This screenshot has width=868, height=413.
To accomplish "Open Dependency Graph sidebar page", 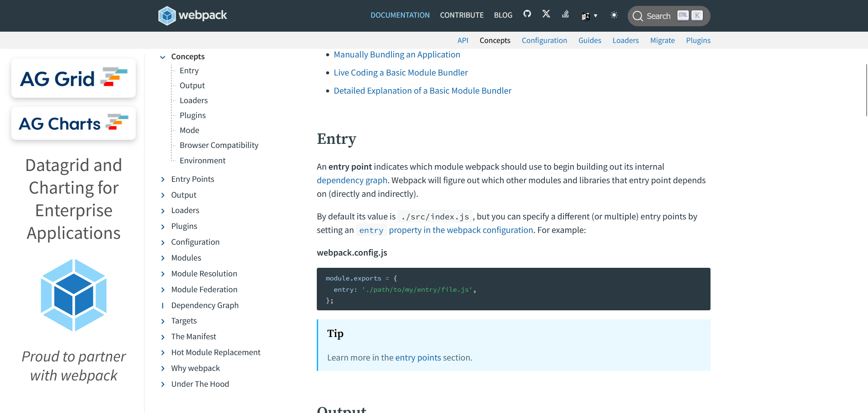I will [x=205, y=305].
